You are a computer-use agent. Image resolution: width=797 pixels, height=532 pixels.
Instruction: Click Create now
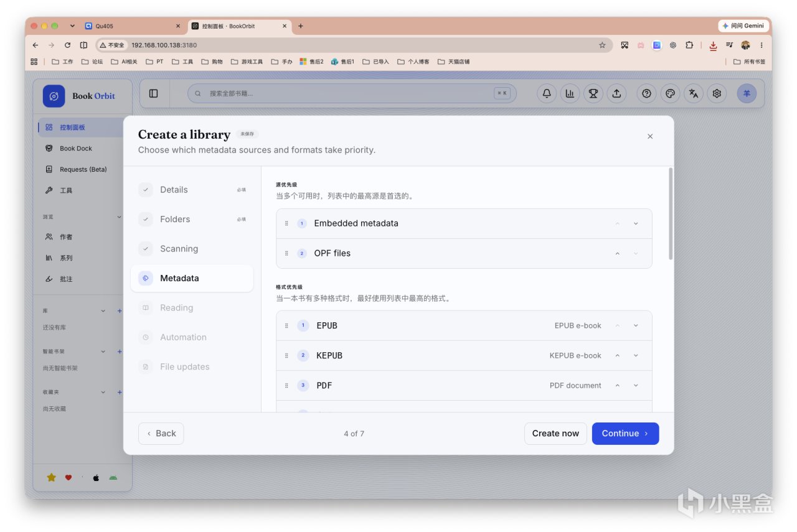(x=555, y=434)
